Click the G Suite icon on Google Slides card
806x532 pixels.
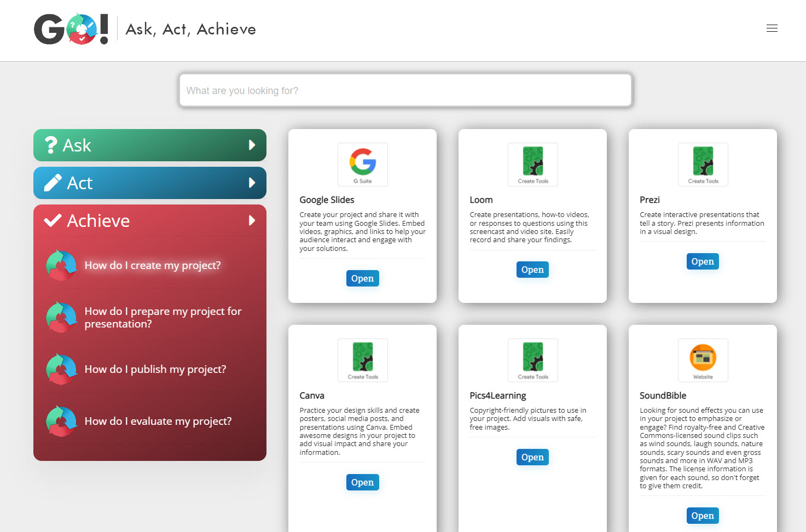(363, 165)
